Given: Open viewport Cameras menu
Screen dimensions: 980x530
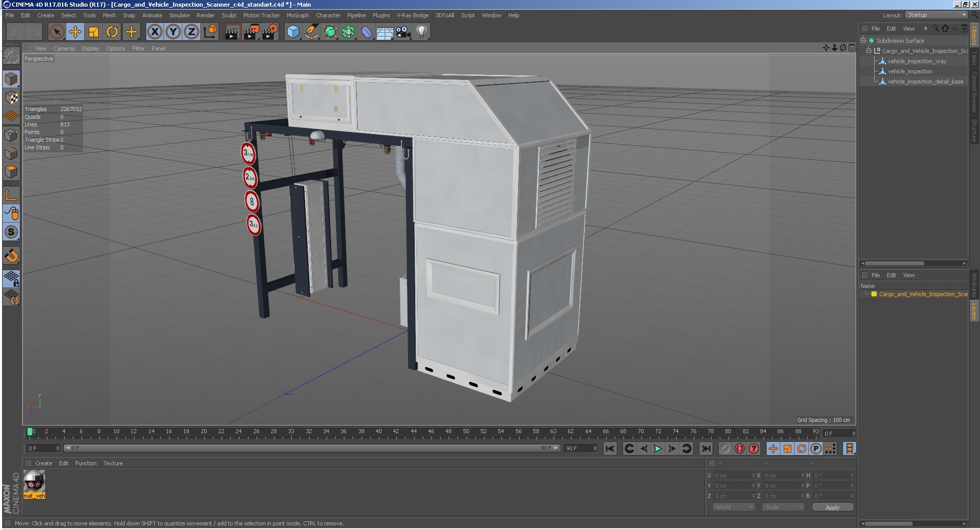Looking at the screenshot, I should tap(64, 48).
